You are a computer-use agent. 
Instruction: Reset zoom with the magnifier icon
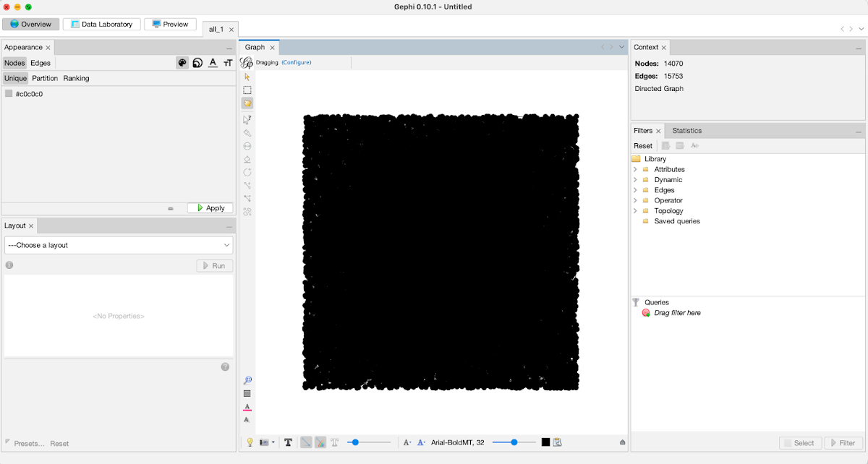tap(247, 379)
